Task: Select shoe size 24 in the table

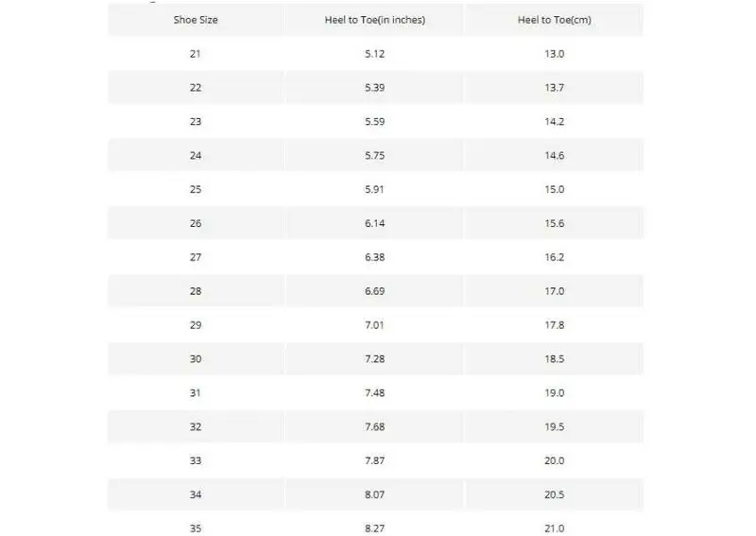Action: coord(195,156)
